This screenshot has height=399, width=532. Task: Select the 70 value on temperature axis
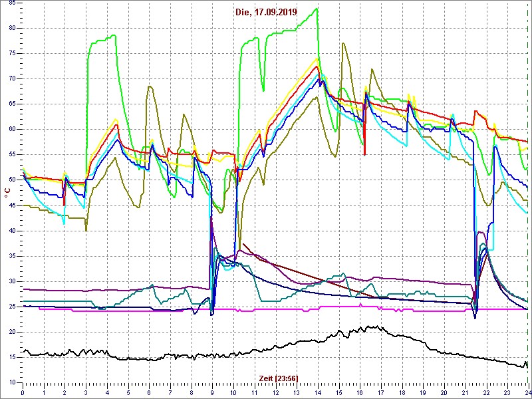point(11,78)
